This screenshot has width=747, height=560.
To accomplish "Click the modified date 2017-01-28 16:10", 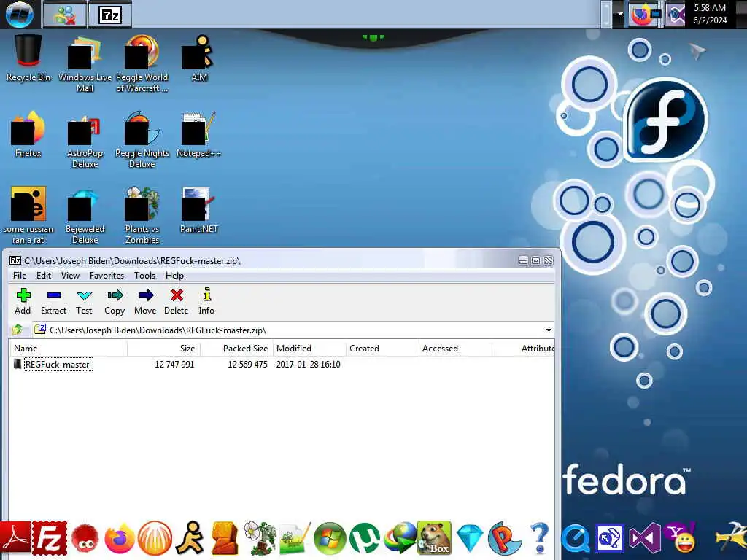I will pyautogui.click(x=309, y=365).
